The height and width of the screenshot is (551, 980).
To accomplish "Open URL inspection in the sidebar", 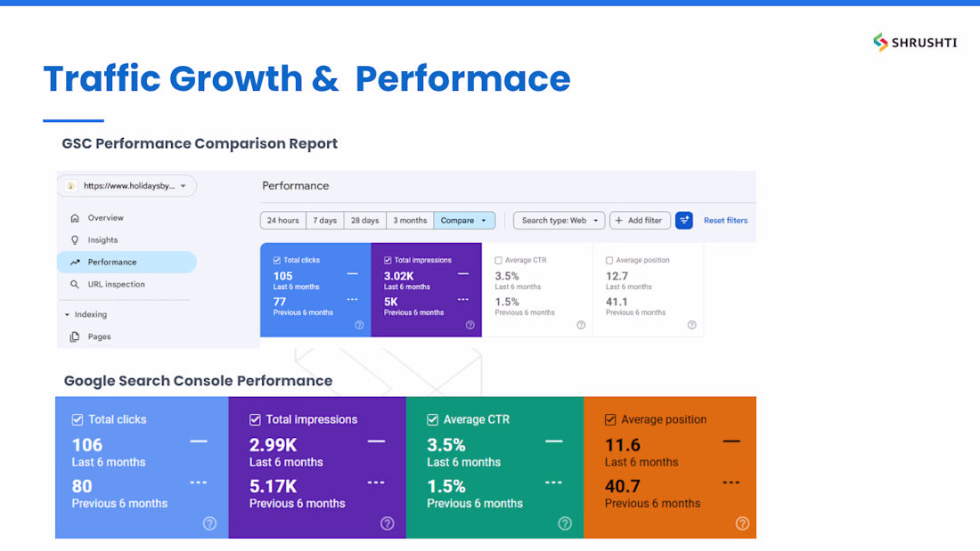I will (127, 284).
